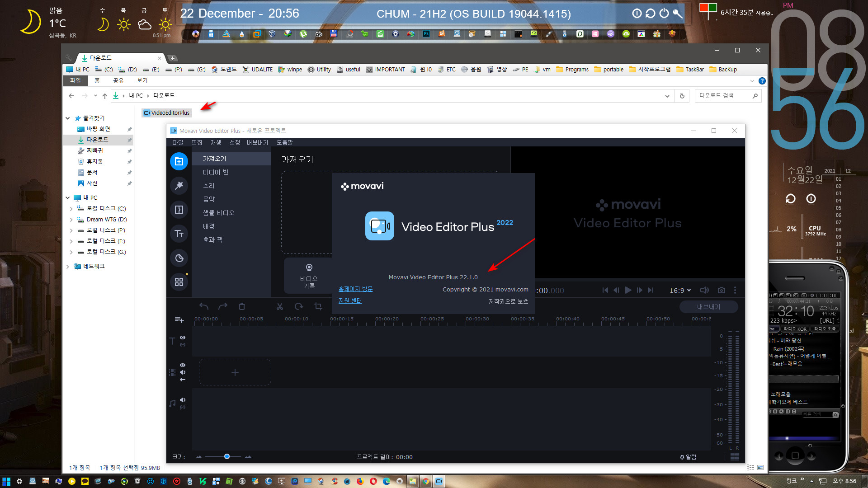Refresh the Explorer folder view
The height and width of the screenshot is (488, 868).
(x=682, y=96)
